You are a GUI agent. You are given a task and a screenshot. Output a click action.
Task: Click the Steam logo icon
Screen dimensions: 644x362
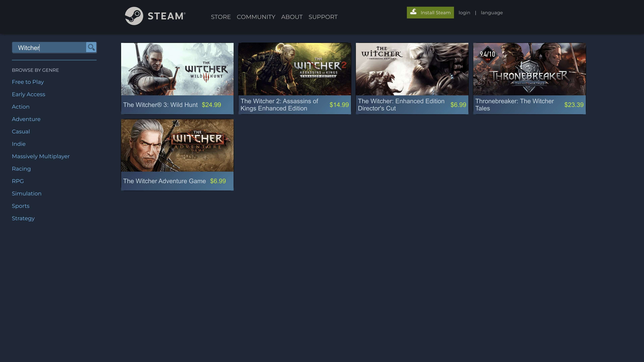(x=134, y=16)
